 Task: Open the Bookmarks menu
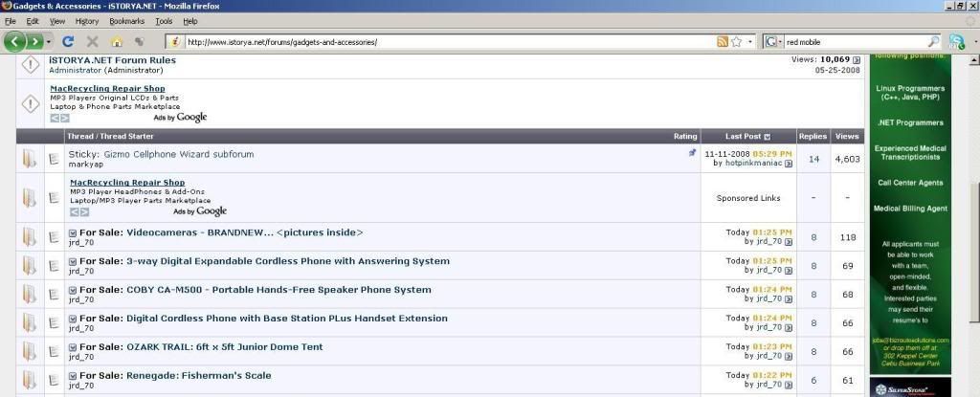coord(127,21)
